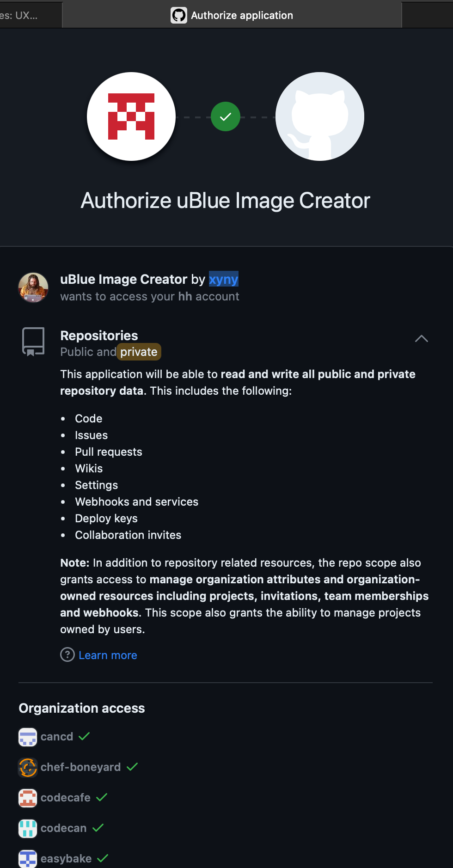
Task: Click the chef-boneyard organization avatar
Action: pyautogui.click(x=28, y=767)
